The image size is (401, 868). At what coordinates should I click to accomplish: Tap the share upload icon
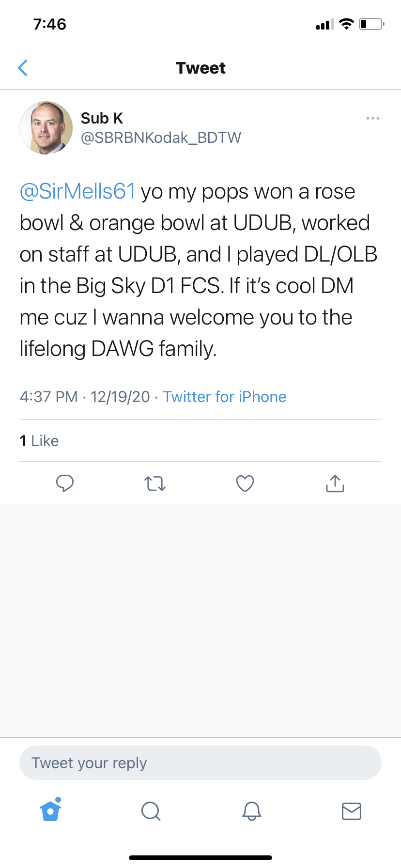coord(335,483)
